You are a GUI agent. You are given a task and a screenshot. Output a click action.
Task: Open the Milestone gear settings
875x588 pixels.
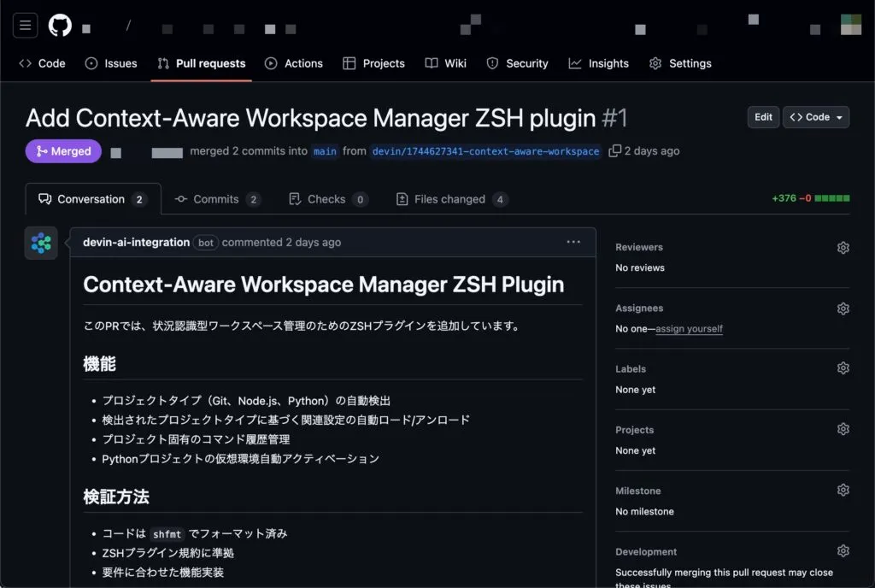(x=843, y=490)
